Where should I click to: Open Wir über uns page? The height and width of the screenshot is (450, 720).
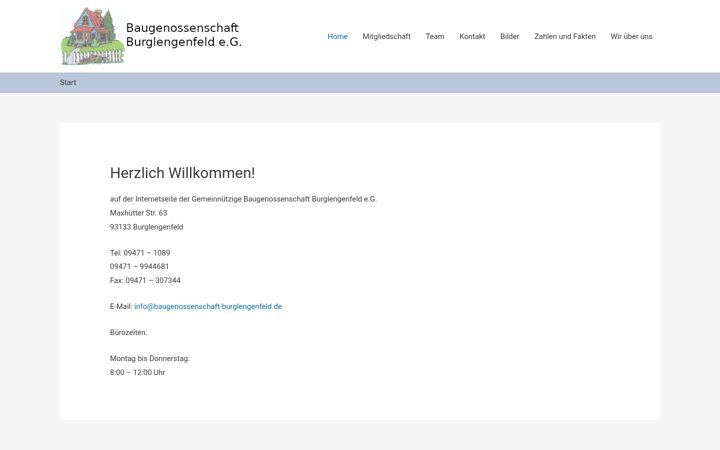(631, 36)
